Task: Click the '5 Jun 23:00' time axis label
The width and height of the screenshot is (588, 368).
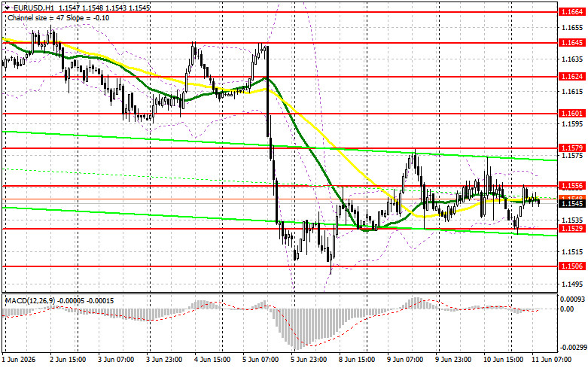Action: (309, 360)
